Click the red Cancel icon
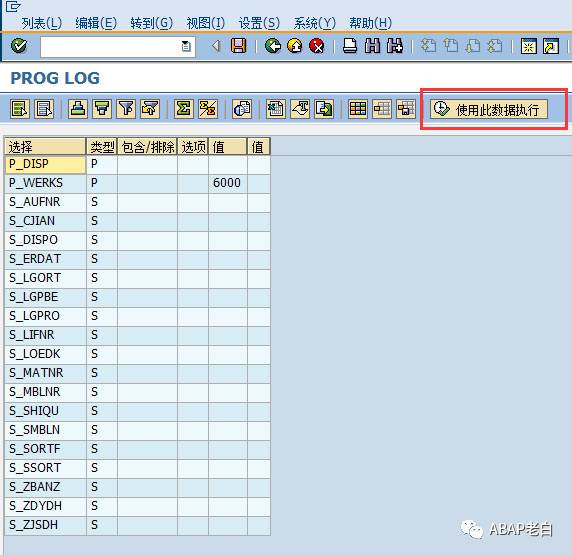Screen dimensions: 572x555 317,46
